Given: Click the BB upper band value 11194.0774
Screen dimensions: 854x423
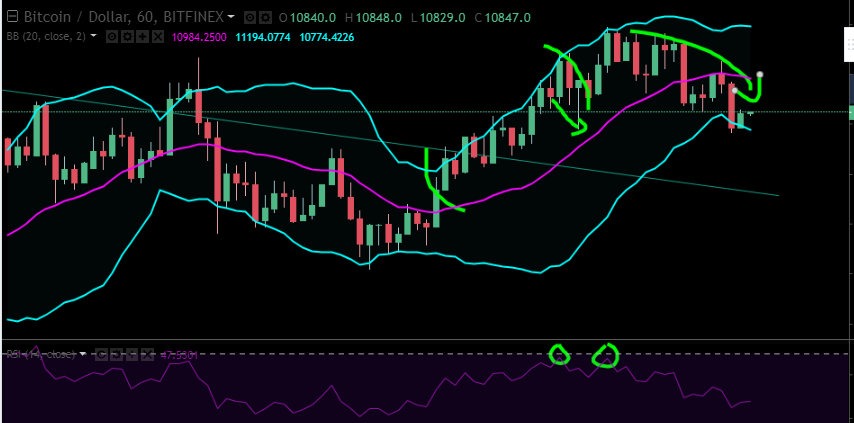Looking at the screenshot, I should (263, 37).
